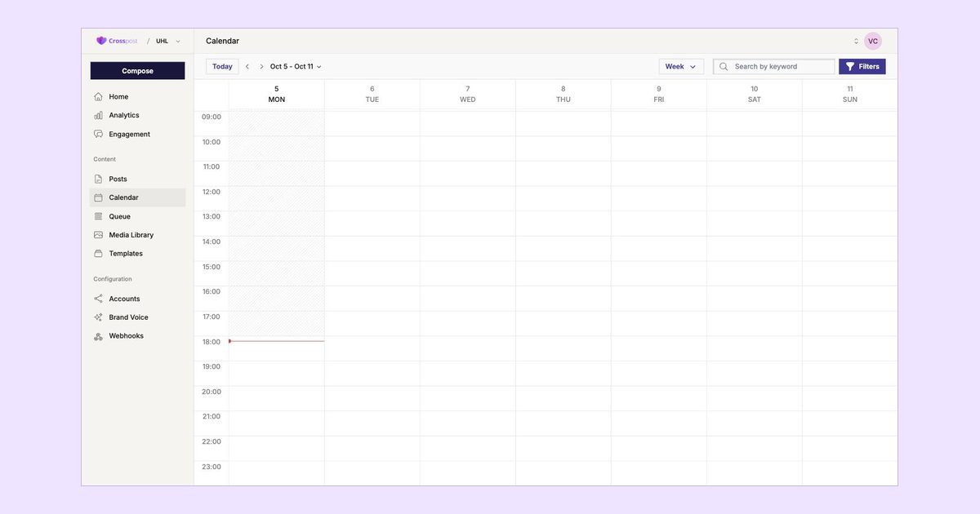
Task: Open the Posts link
Action: pos(137,179)
